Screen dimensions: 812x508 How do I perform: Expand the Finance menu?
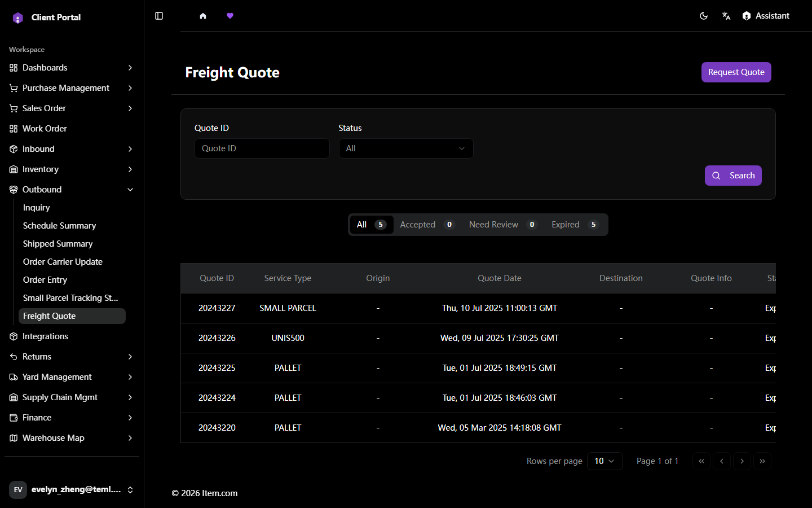coord(72,418)
